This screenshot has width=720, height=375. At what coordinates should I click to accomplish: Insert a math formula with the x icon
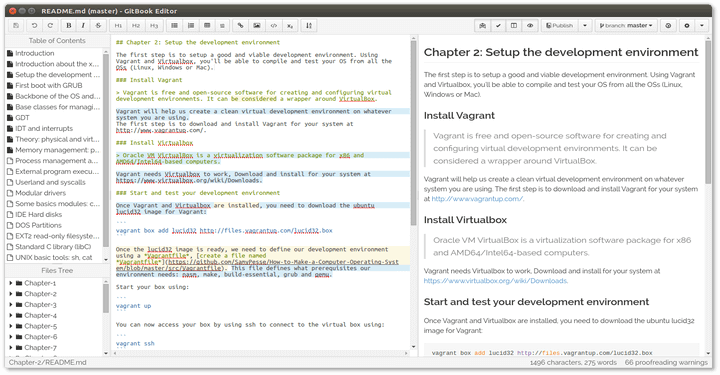pos(290,26)
